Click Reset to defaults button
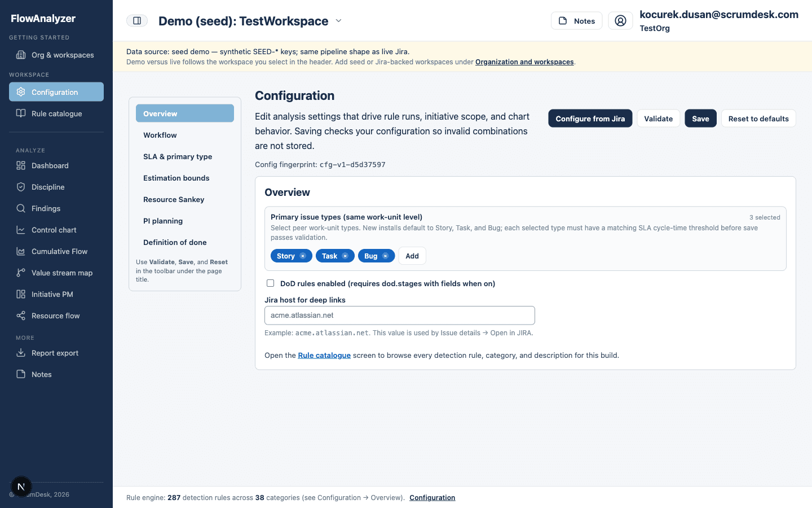 click(758, 119)
